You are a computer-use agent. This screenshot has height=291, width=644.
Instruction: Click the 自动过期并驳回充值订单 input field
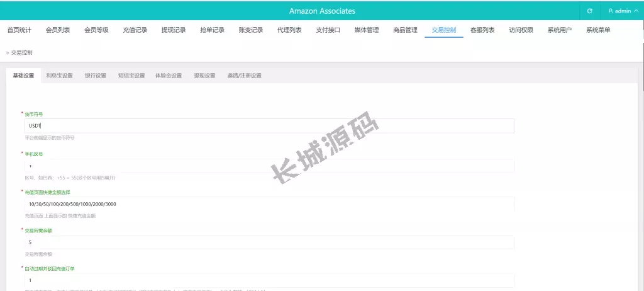(x=269, y=280)
